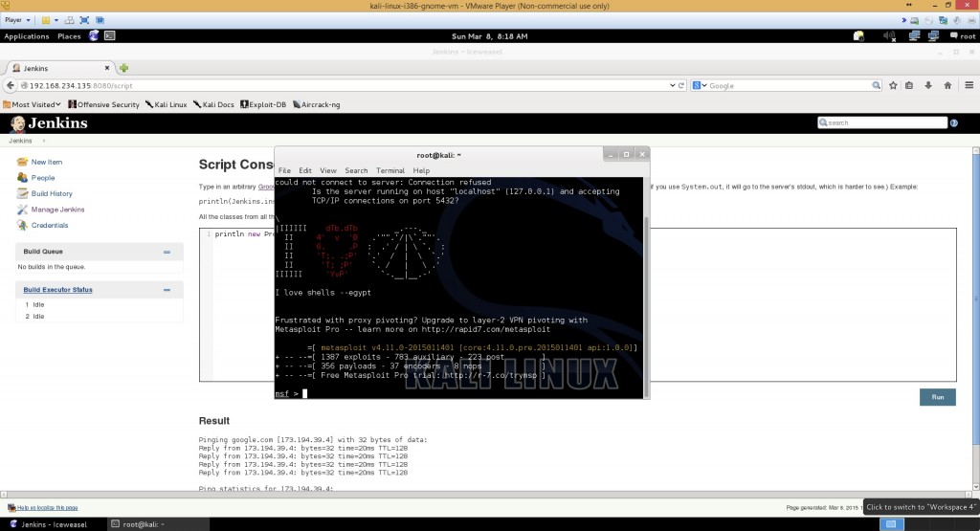This screenshot has width=980, height=531.
Task: Launch terminal from top panel icon
Action: tap(109, 35)
